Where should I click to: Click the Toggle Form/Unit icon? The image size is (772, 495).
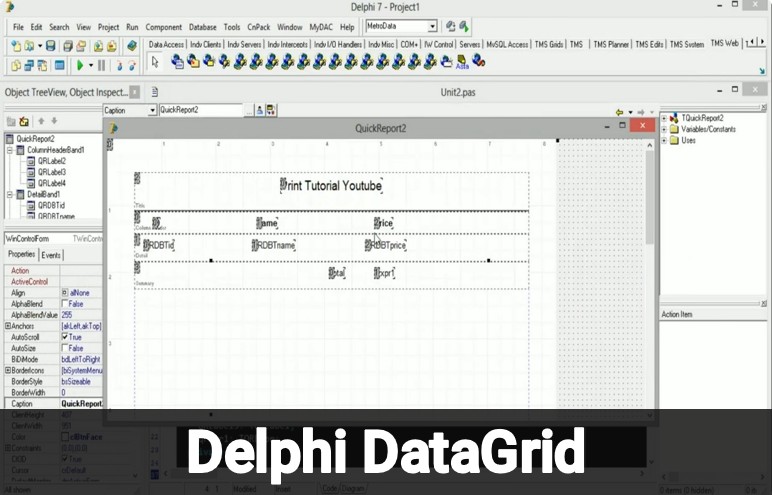pyautogui.click(x=42, y=65)
